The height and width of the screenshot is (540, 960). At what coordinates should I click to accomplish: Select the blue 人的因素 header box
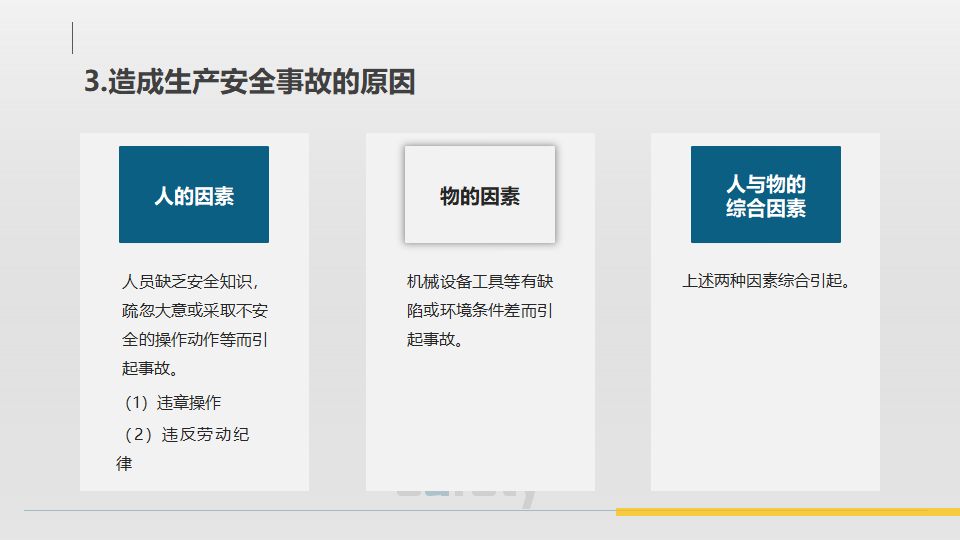(194, 195)
